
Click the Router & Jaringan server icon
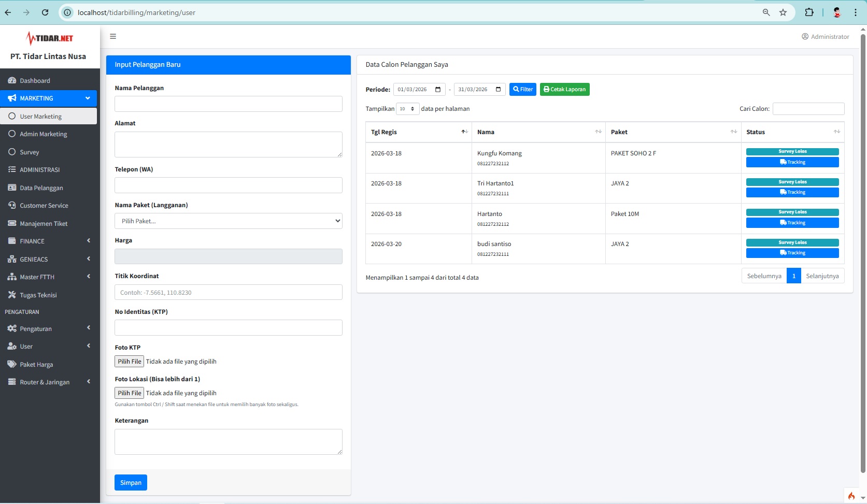(12, 382)
